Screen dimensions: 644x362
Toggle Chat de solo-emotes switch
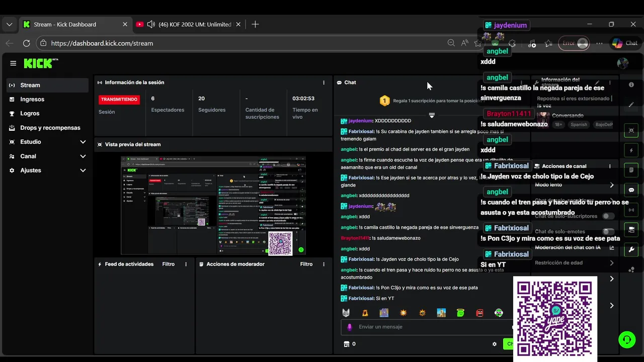pos(608,231)
